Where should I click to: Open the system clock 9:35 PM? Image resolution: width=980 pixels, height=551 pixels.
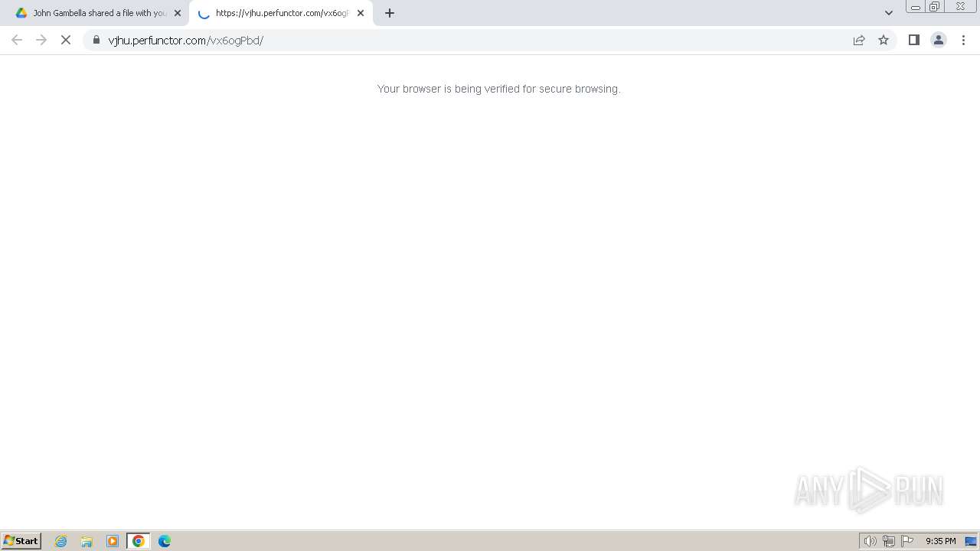[940, 541]
